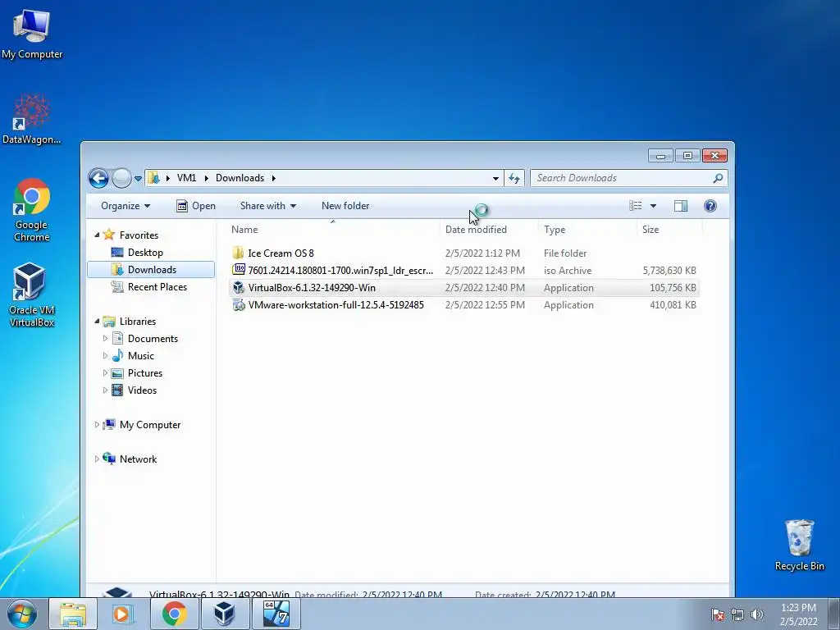Click Downloads in the address breadcrumb
The image size is (840, 630).
click(x=240, y=178)
